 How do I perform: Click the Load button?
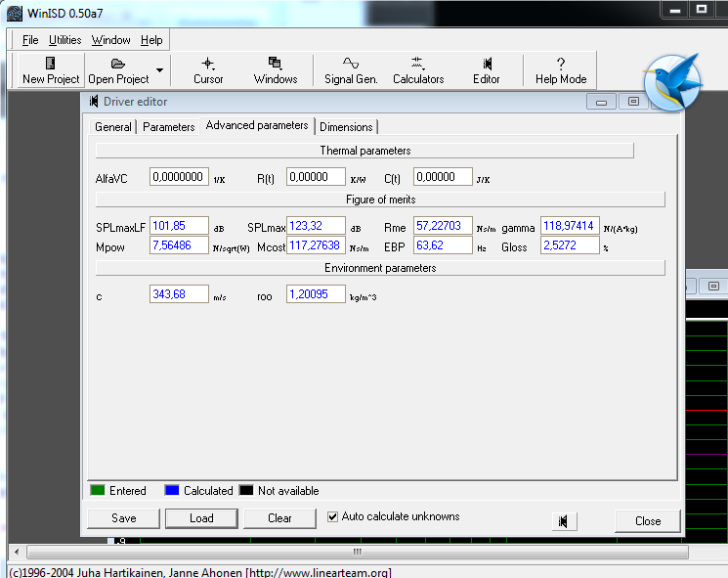(201, 518)
